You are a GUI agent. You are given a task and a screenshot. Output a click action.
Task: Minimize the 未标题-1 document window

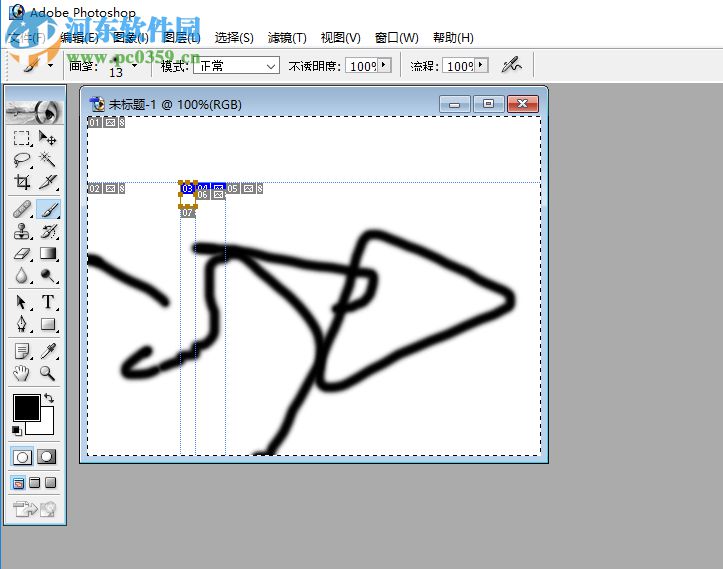point(455,104)
